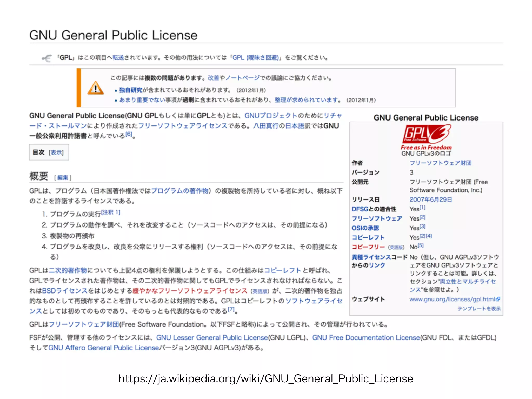532x399 pixels.
Task: Click DFSG link in infobox
Action: 360,209
